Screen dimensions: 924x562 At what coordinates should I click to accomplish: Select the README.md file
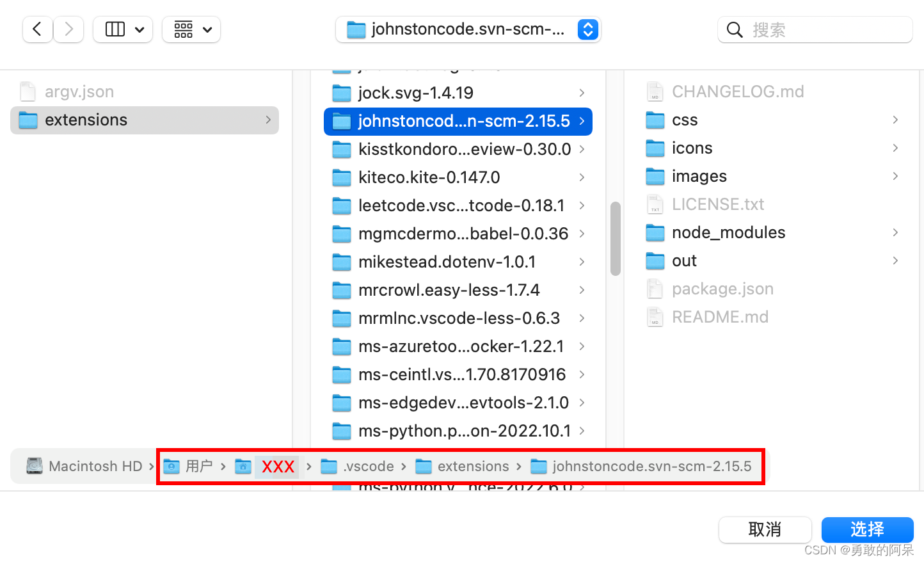tap(772, 317)
